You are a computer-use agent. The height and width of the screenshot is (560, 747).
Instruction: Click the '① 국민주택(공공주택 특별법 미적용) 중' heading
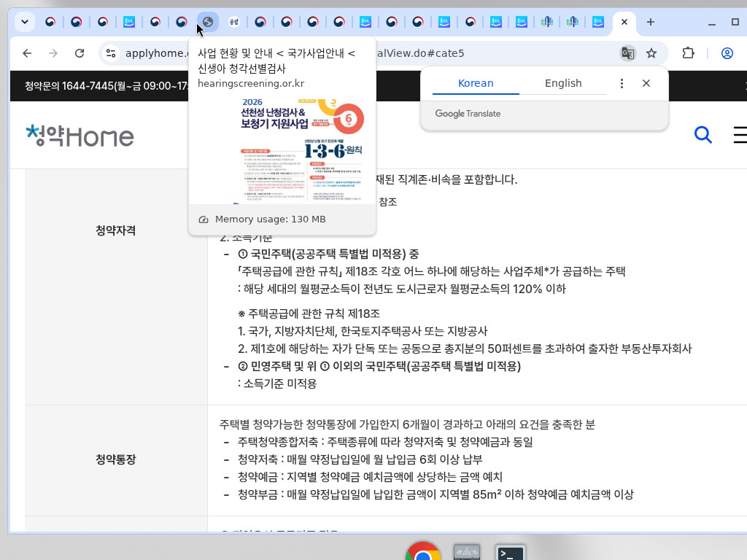(328, 254)
